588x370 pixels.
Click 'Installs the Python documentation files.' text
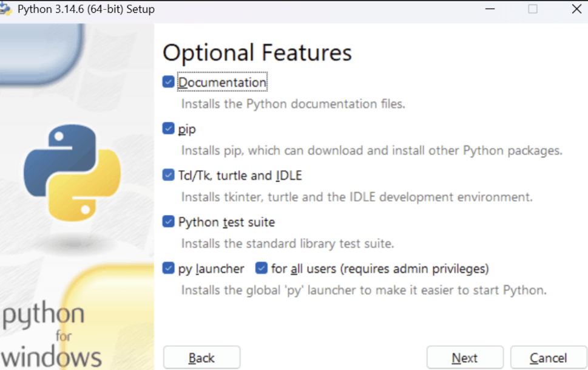(x=293, y=104)
